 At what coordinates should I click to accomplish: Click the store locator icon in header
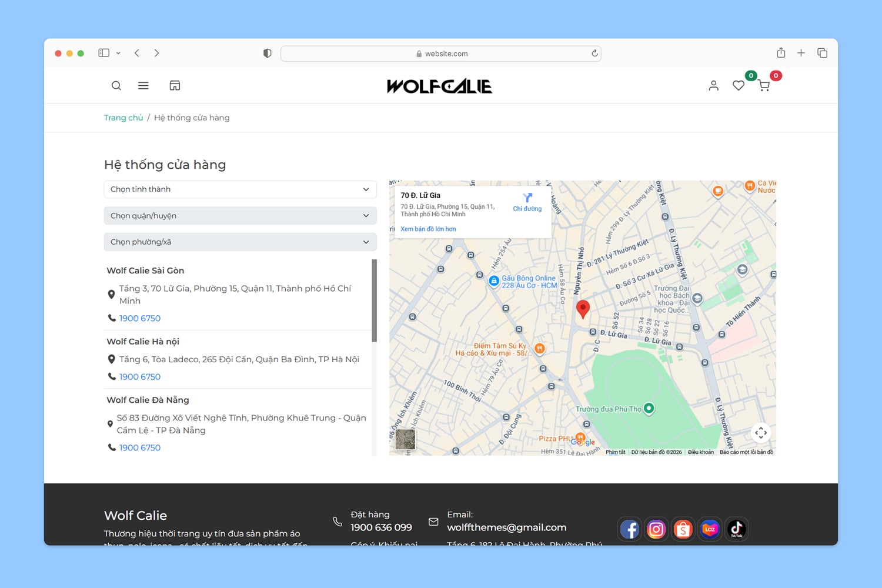coord(175,86)
